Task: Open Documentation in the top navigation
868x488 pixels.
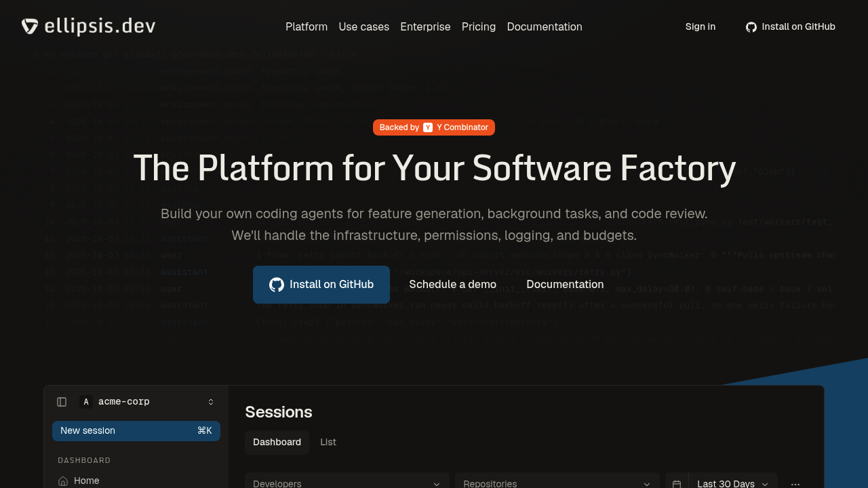Action: [545, 26]
